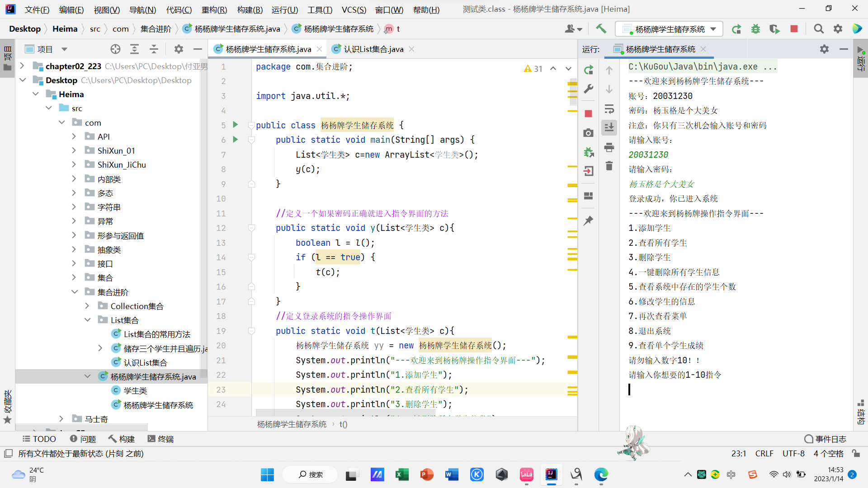Stop the running program with red square
The image size is (868, 488).
click(x=794, y=29)
